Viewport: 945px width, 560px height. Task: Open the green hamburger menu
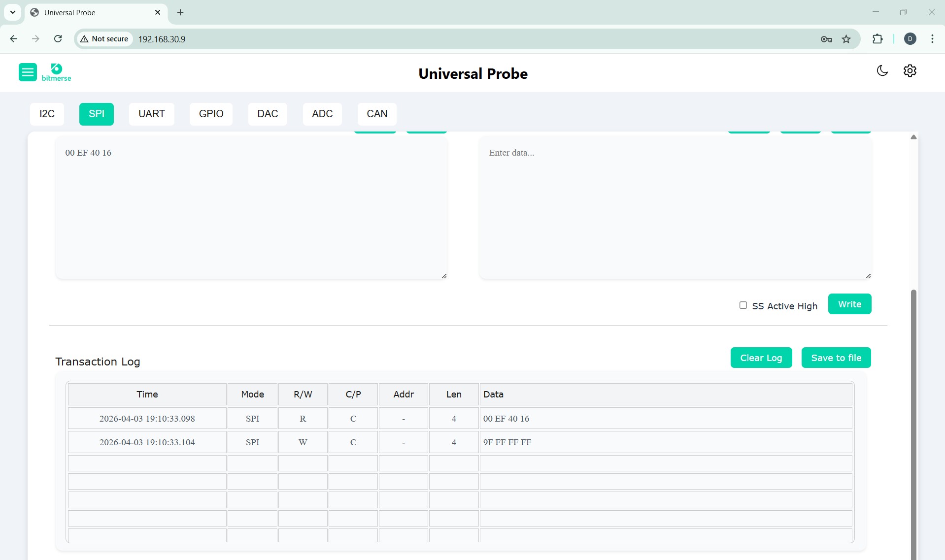tap(28, 72)
